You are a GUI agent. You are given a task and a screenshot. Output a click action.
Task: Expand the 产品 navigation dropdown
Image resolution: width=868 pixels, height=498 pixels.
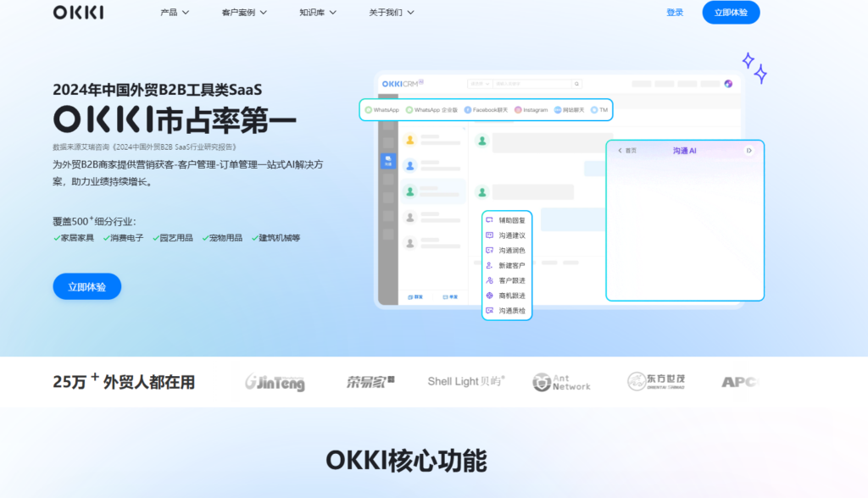click(173, 12)
